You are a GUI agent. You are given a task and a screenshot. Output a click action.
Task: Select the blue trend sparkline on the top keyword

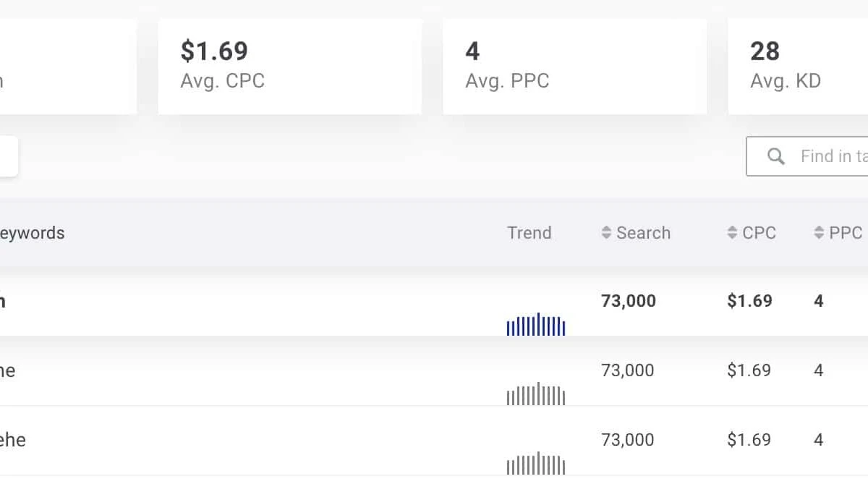[x=535, y=323]
